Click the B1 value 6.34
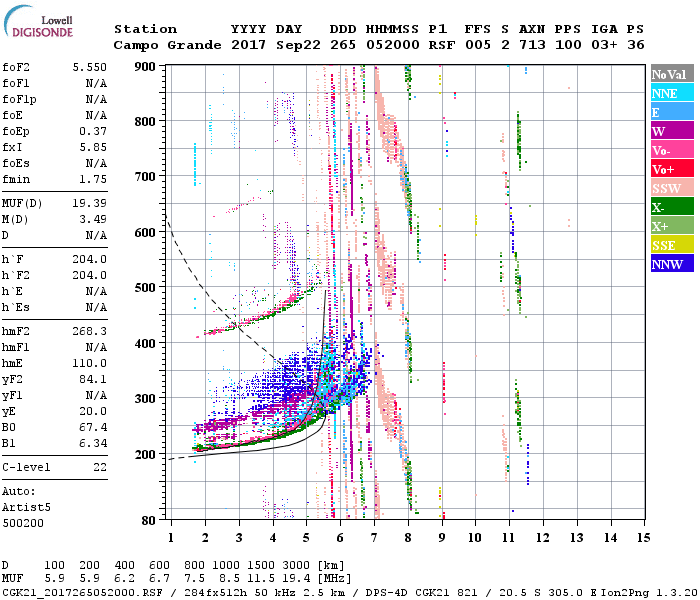 93,443
